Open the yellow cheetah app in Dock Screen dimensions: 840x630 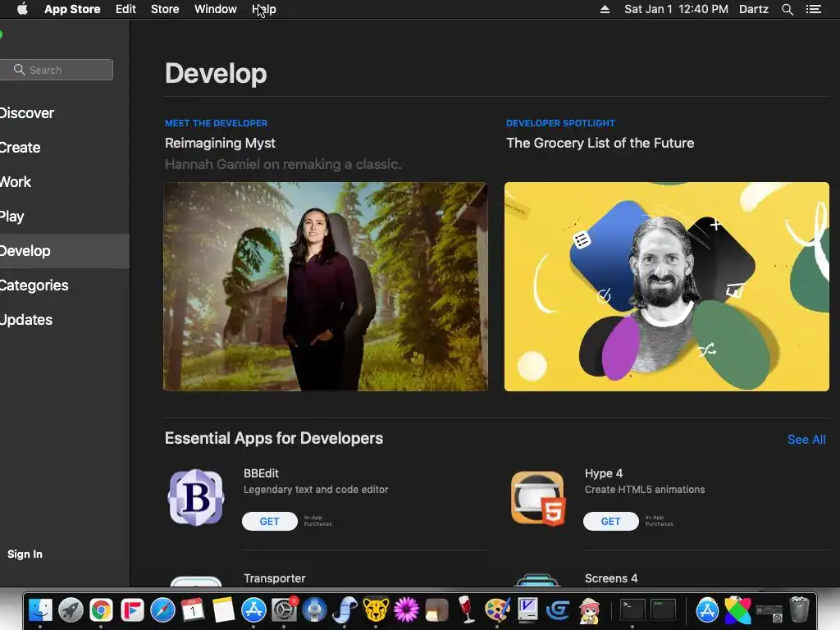[376, 609]
